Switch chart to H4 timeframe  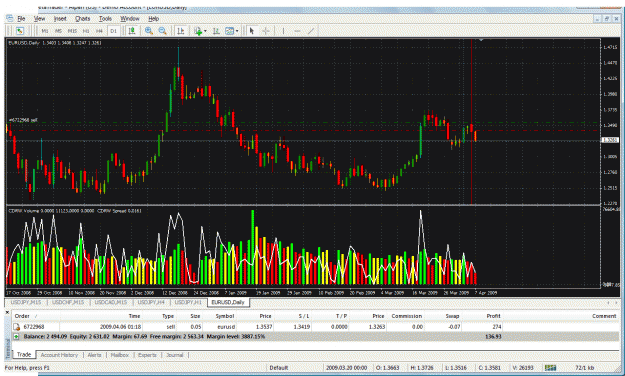(x=99, y=31)
